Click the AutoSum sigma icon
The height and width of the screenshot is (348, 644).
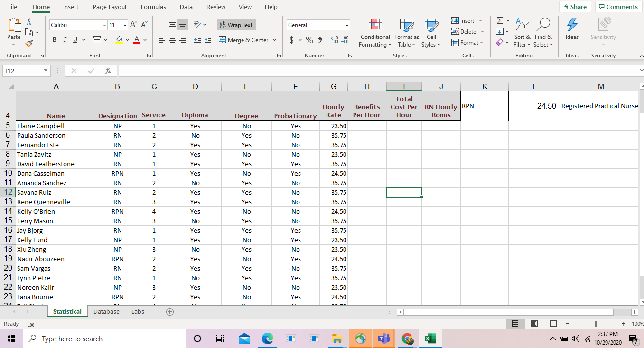click(x=499, y=21)
